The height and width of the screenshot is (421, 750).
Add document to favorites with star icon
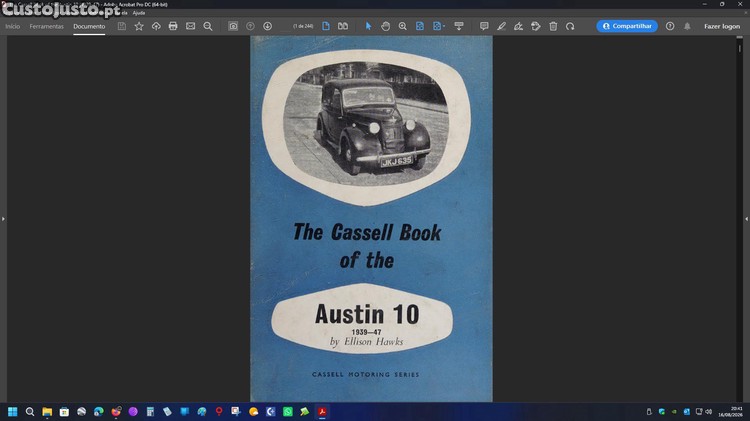coord(139,26)
